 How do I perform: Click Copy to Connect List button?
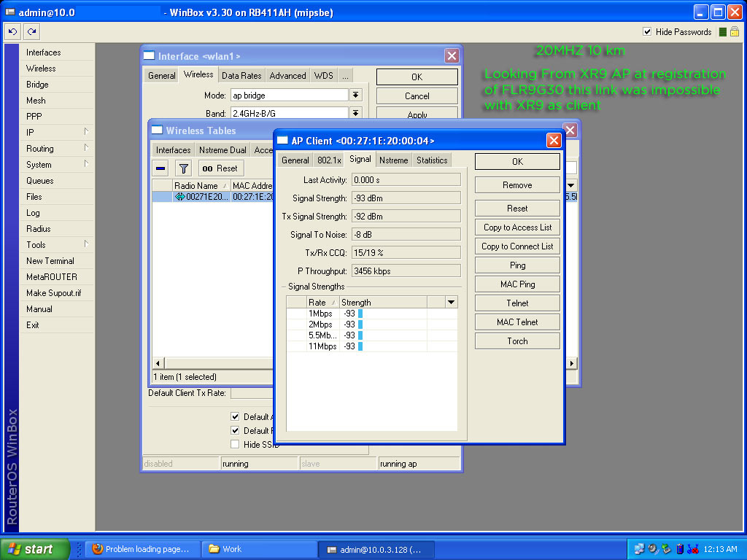[x=517, y=246]
